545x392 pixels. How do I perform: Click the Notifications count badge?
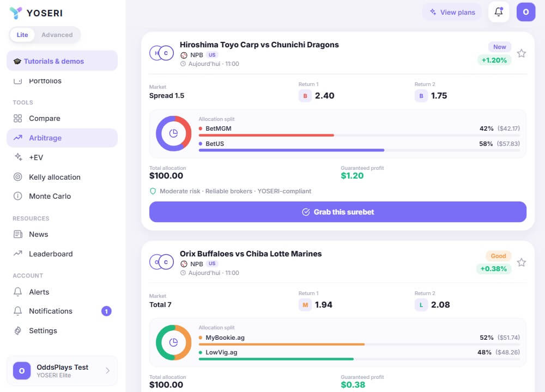click(106, 311)
